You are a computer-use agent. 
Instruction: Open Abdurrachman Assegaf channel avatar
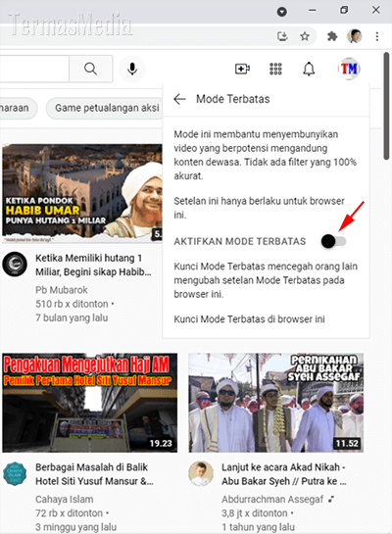pos(201,473)
